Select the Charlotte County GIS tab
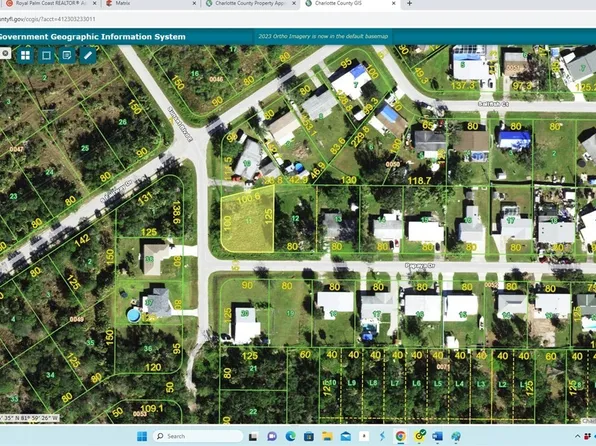The height and width of the screenshot is (446, 596). pyautogui.click(x=350, y=3)
